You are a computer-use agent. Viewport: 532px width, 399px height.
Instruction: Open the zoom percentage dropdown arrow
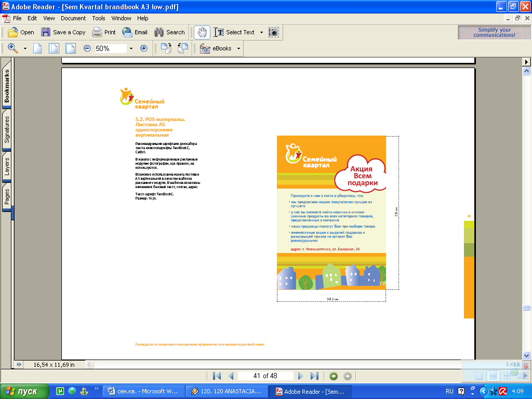[131, 48]
